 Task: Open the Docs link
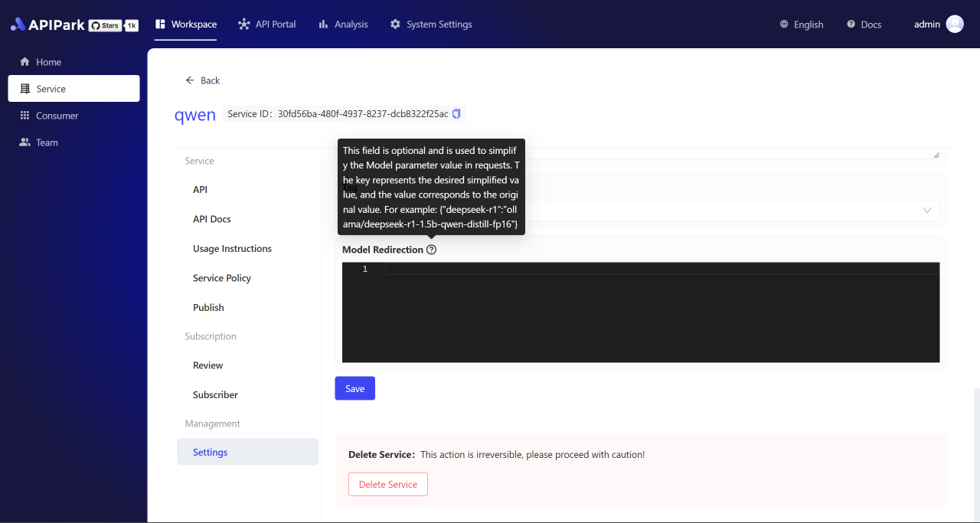[x=864, y=25]
